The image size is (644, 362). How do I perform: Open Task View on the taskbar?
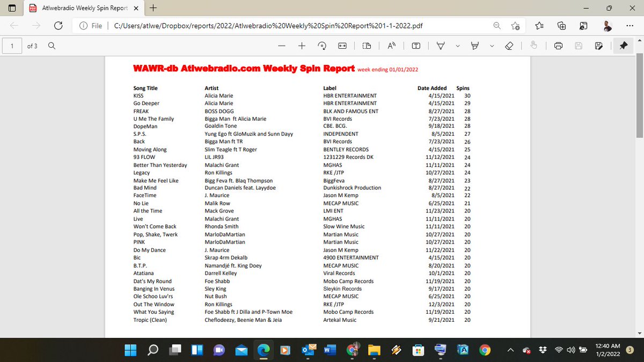[x=175, y=350]
